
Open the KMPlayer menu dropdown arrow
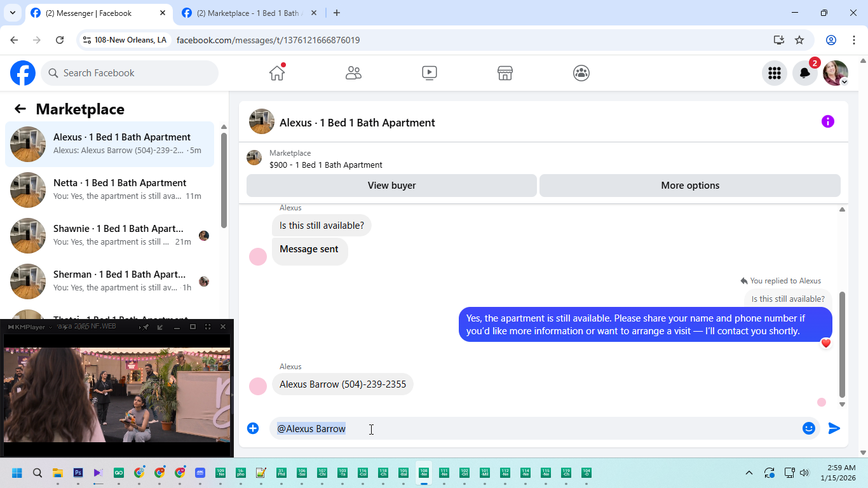point(51,327)
